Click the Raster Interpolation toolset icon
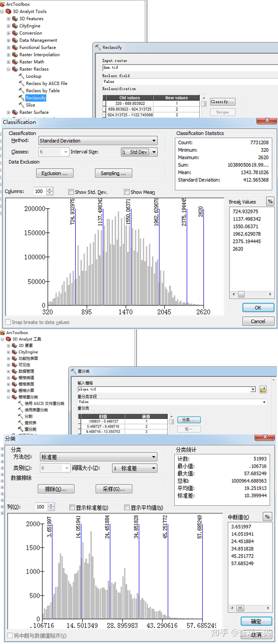The width and height of the screenshot is (278, 644). point(15,55)
